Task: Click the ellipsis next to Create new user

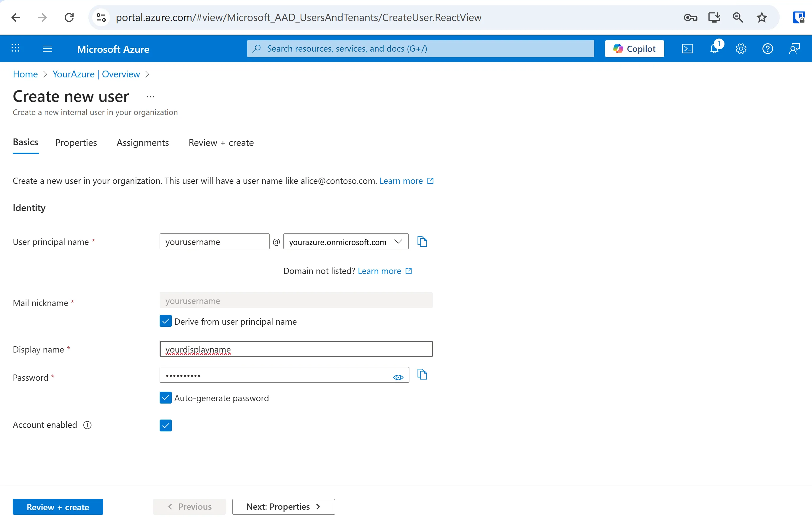Action: (150, 97)
